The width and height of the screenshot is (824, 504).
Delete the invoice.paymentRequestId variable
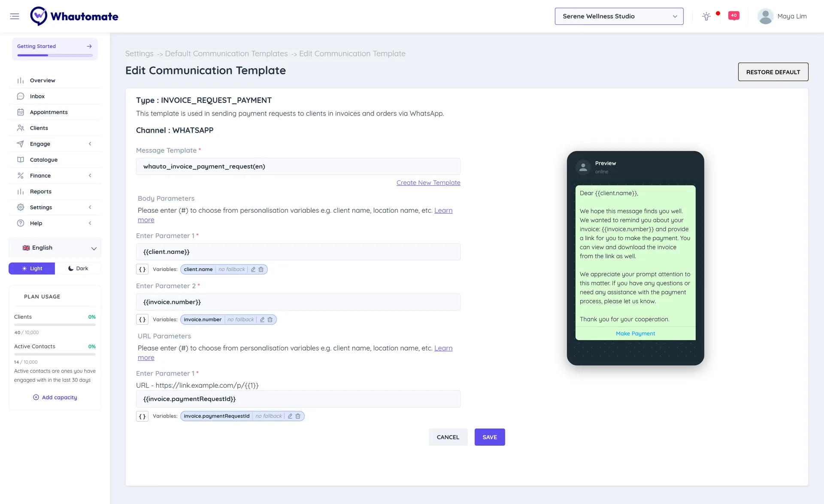298,416
